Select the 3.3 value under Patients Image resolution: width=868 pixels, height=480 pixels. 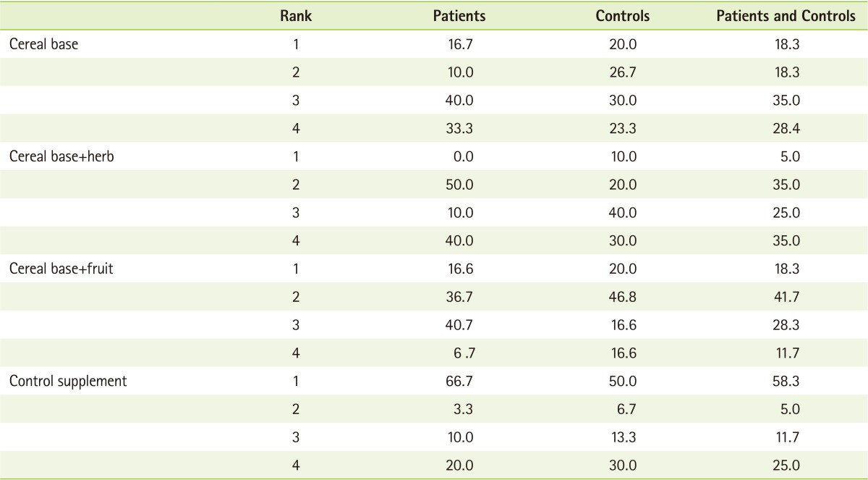coord(465,409)
